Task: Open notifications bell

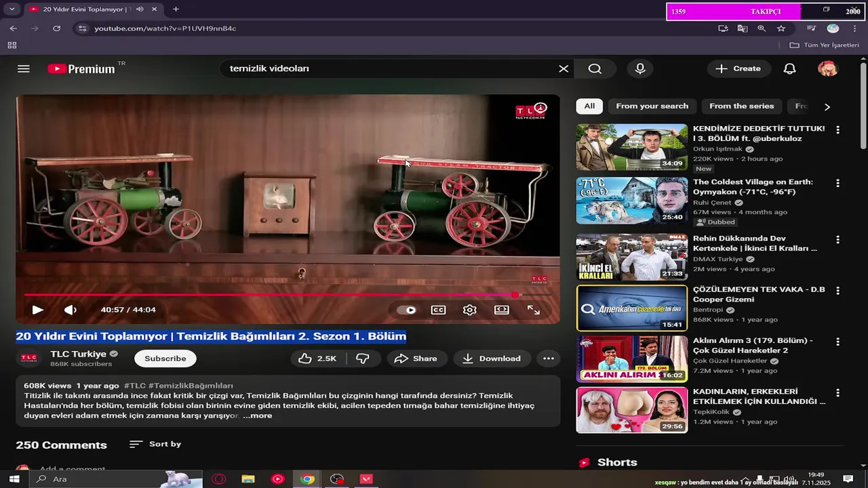Action: pos(789,68)
